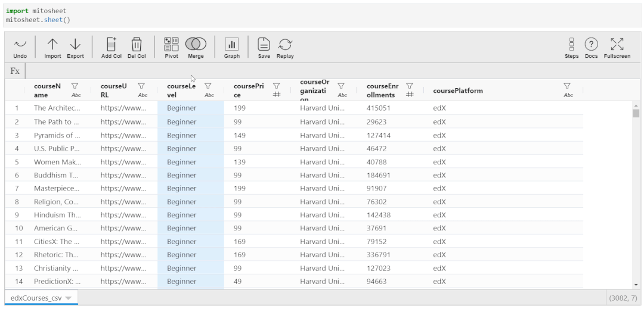Click the scrollbar up arrow
The image size is (644, 309).
(636, 105)
